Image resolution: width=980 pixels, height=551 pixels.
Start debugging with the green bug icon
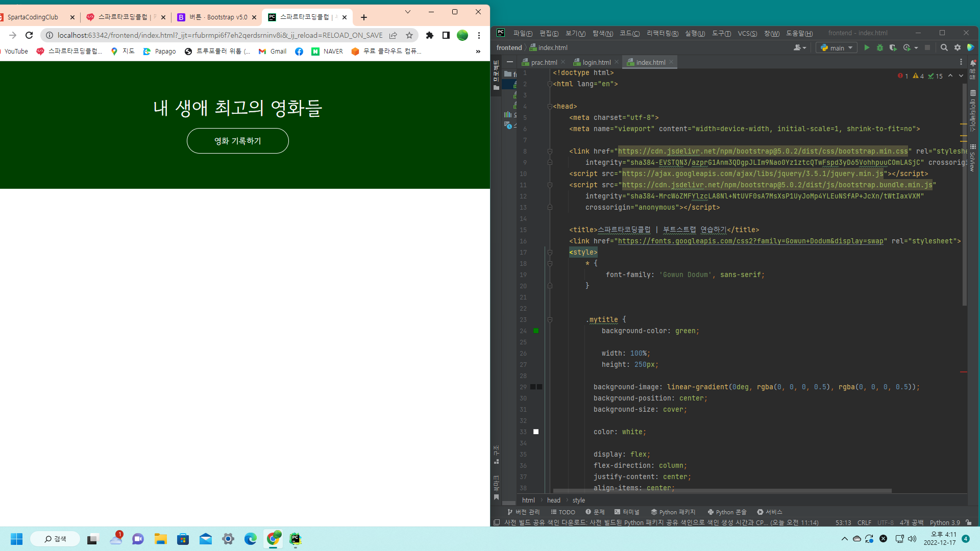880,47
